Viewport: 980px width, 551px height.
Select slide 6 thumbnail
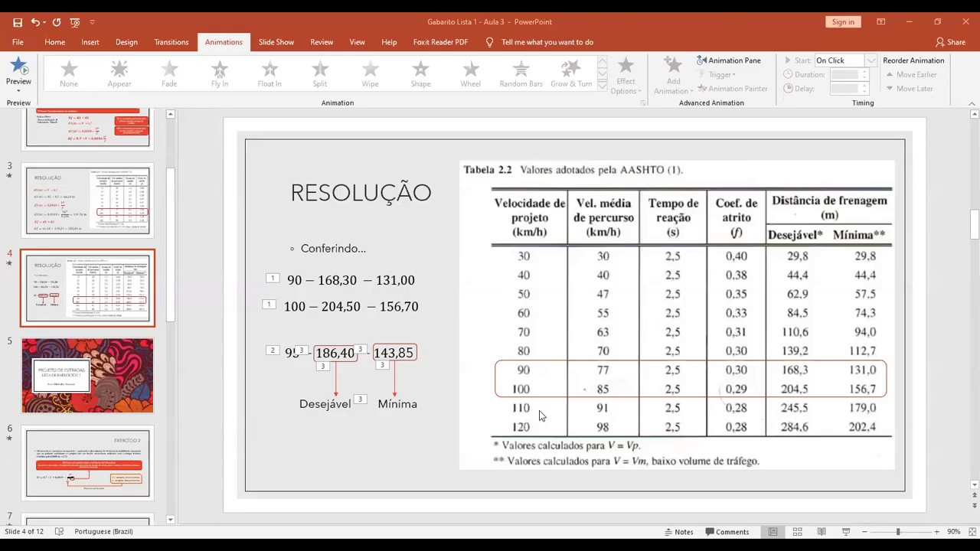[87, 463]
